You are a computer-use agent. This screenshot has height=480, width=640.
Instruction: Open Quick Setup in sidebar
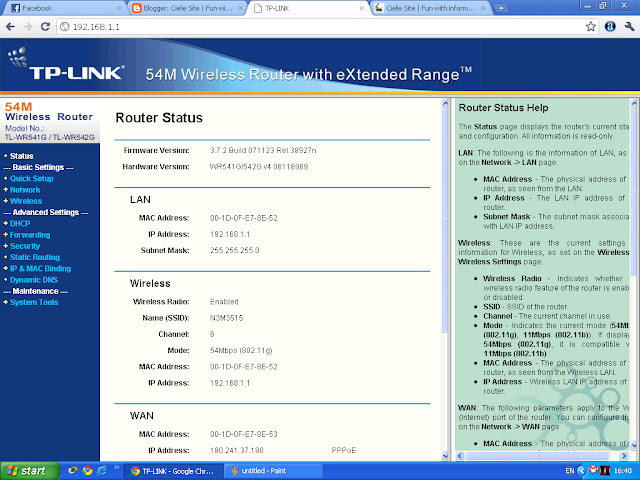click(x=31, y=178)
